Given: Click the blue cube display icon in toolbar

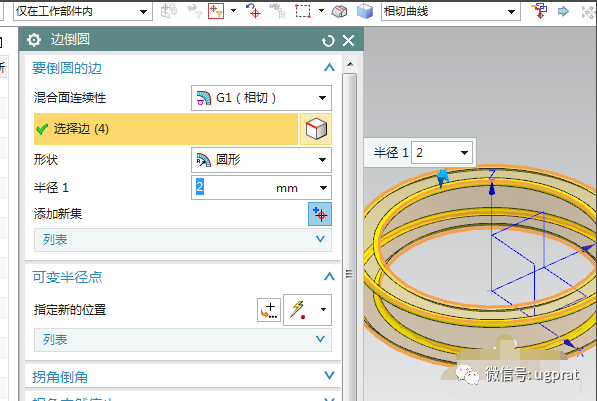Looking at the screenshot, I should point(365,11).
